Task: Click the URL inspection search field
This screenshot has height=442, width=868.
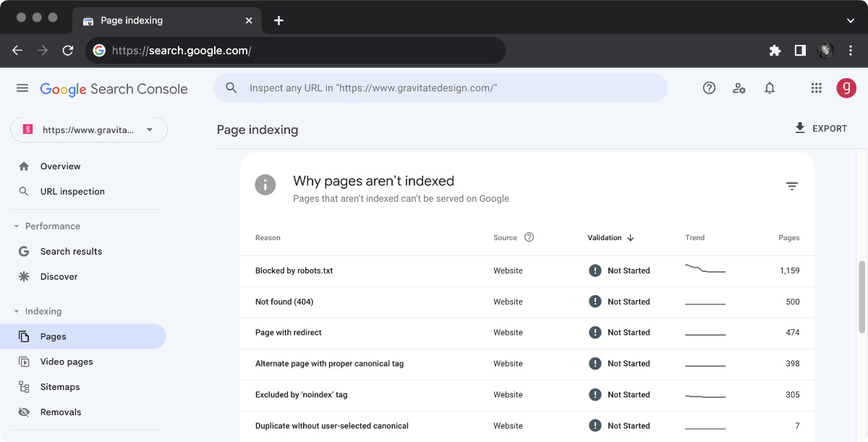Action: pos(441,88)
